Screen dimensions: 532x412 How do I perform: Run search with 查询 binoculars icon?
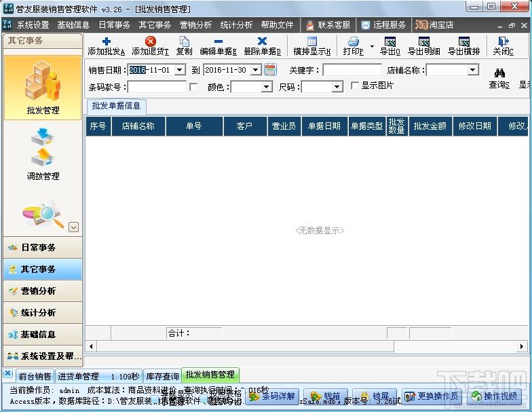click(499, 73)
